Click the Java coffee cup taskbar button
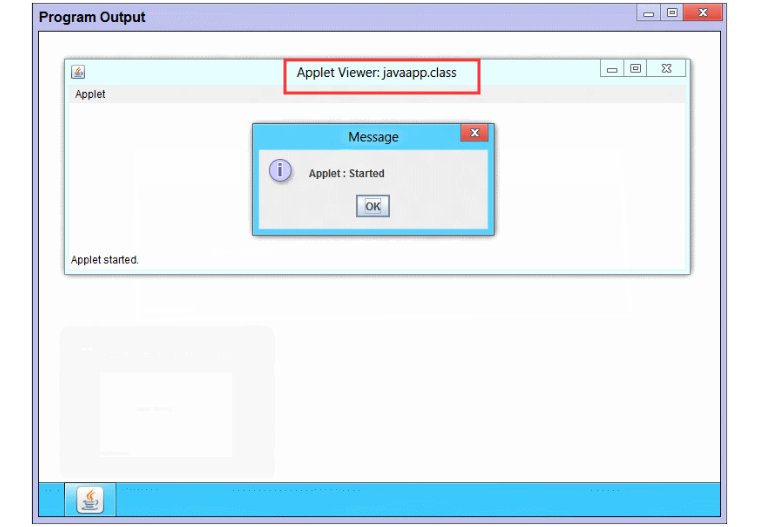The width and height of the screenshot is (757, 527). tap(90, 498)
